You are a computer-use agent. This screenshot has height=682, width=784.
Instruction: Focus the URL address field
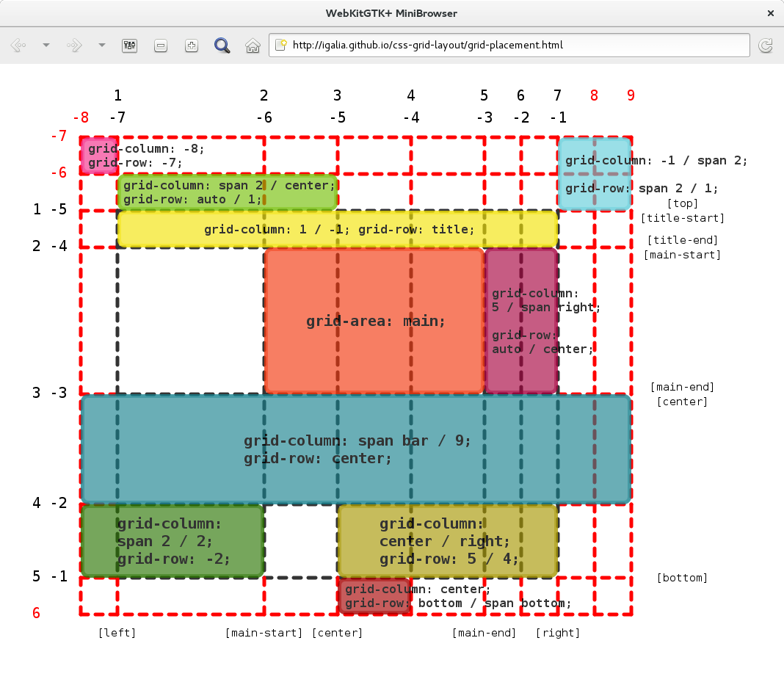point(509,45)
